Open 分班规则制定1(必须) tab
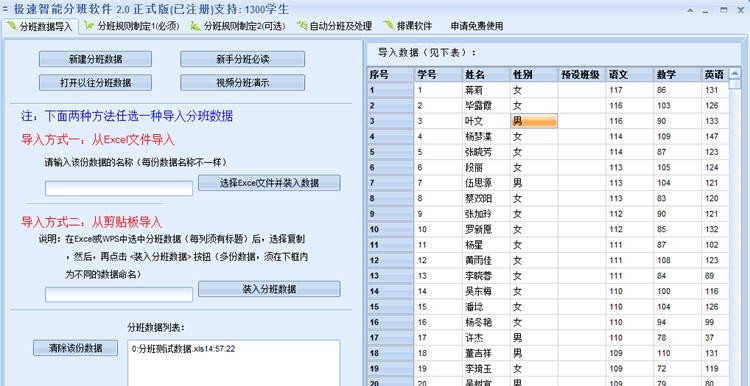750x386 pixels. (132, 26)
